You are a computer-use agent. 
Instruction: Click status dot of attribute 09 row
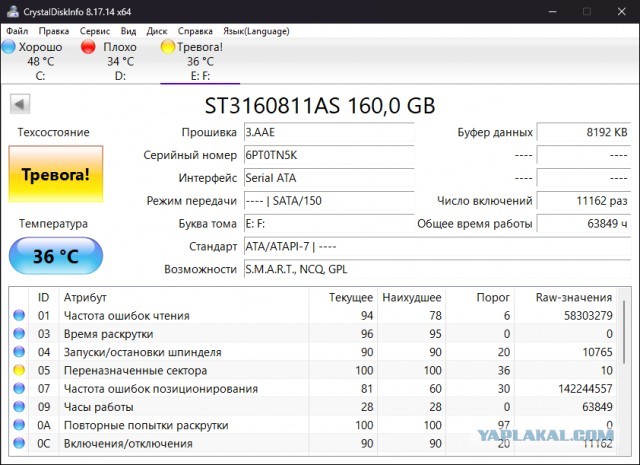(19, 407)
